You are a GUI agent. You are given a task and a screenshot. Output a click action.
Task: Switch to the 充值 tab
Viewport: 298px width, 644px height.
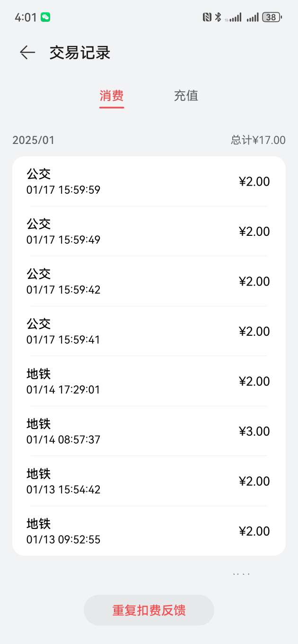pos(186,96)
